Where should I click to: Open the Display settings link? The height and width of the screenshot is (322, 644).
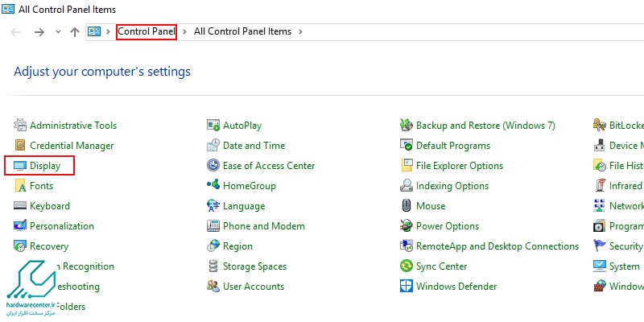coord(45,166)
